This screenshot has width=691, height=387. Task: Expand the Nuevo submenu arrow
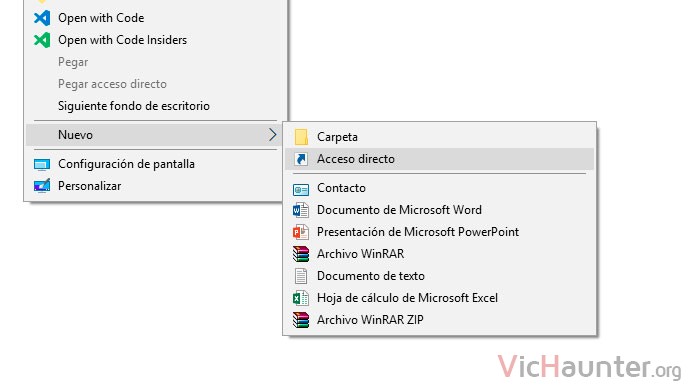(x=273, y=135)
